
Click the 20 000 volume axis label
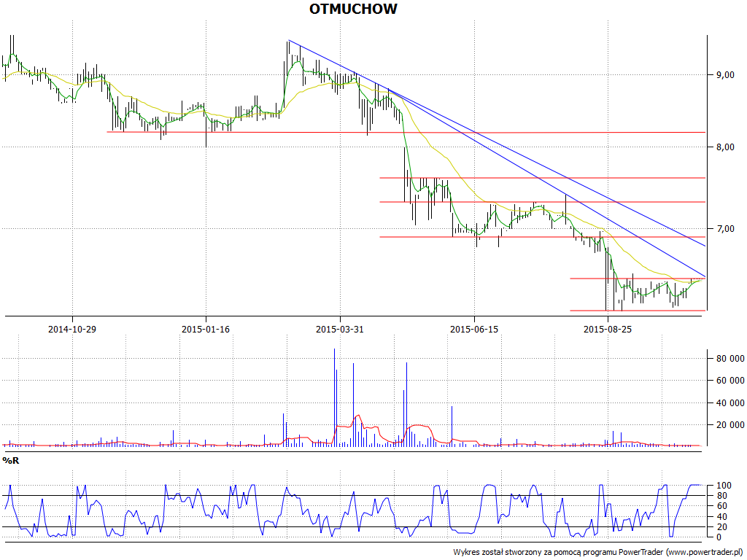pos(729,425)
